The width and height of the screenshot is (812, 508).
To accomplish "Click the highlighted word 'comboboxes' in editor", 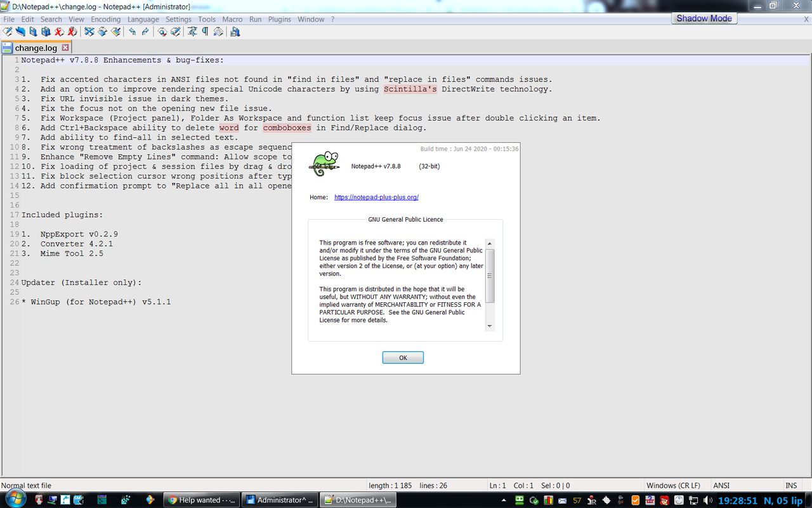I will pyautogui.click(x=287, y=128).
